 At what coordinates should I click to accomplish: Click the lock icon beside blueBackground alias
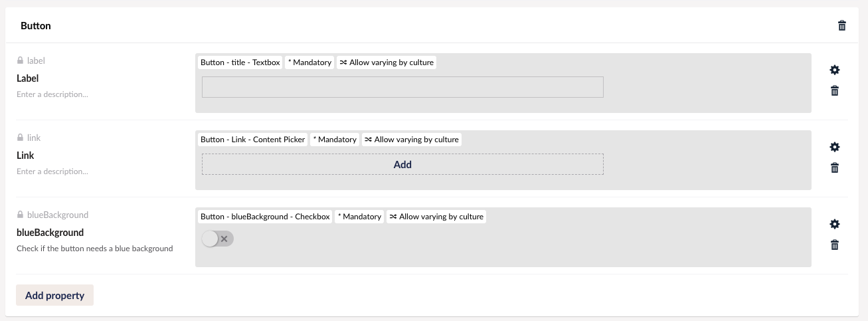pos(20,215)
